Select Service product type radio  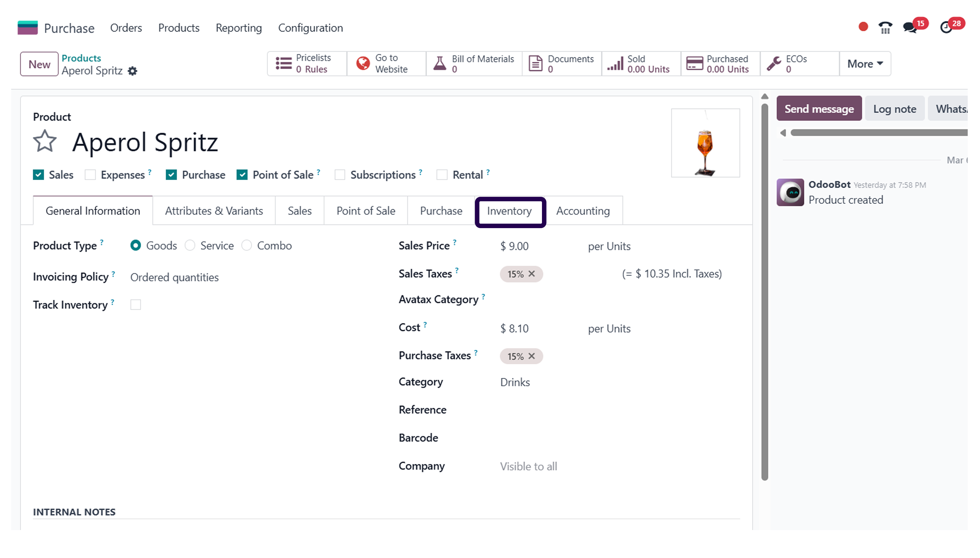point(190,246)
